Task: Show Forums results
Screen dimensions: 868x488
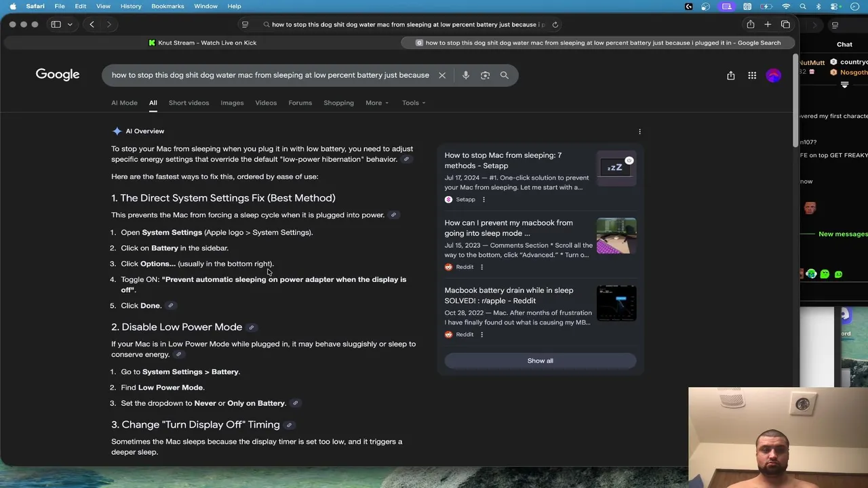Action: 300,103
